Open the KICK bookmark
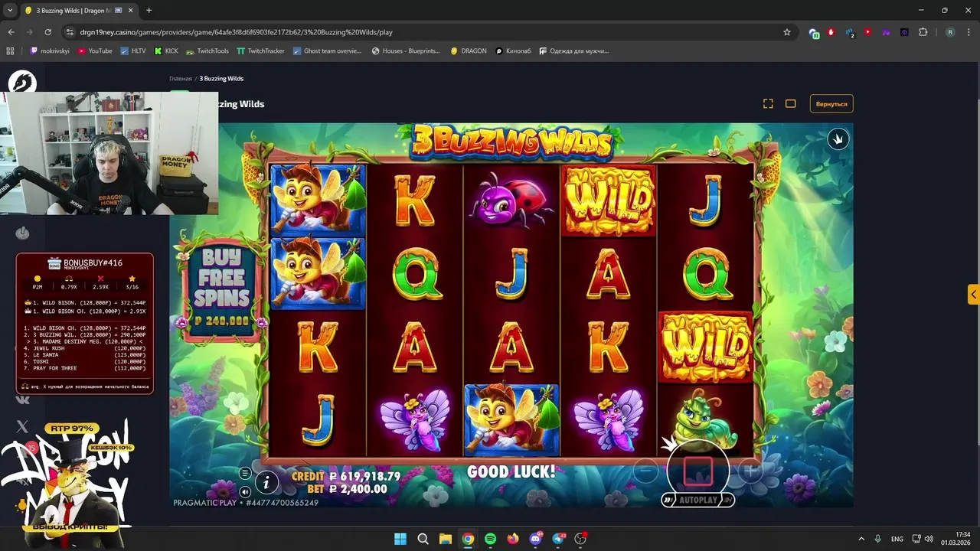Screen dimensions: 980x551 [x=166, y=51]
